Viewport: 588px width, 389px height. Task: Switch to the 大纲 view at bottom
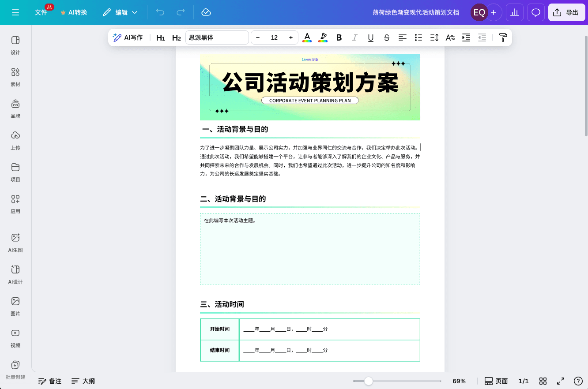pyautogui.click(x=83, y=381)
